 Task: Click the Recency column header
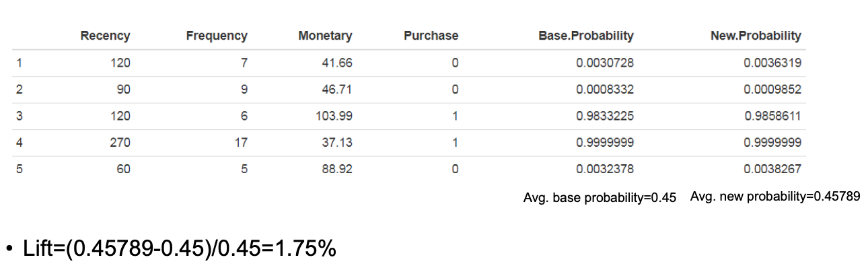[x=105, y=36]
